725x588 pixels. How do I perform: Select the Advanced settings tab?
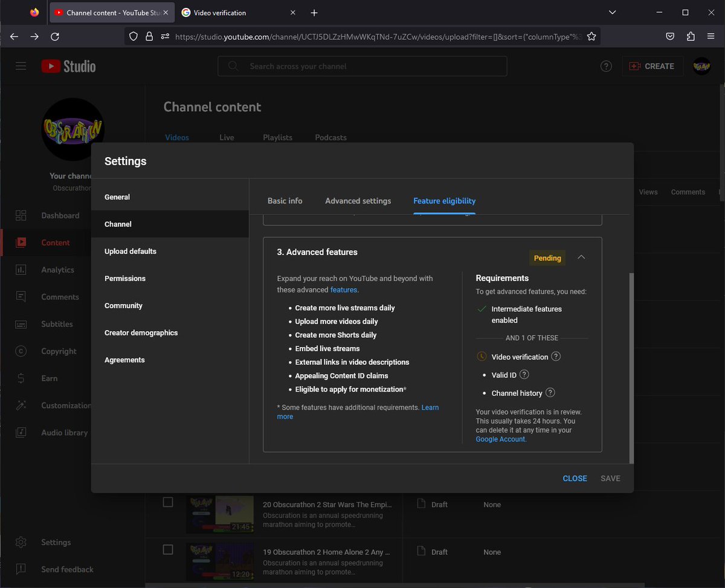[358, 201]
